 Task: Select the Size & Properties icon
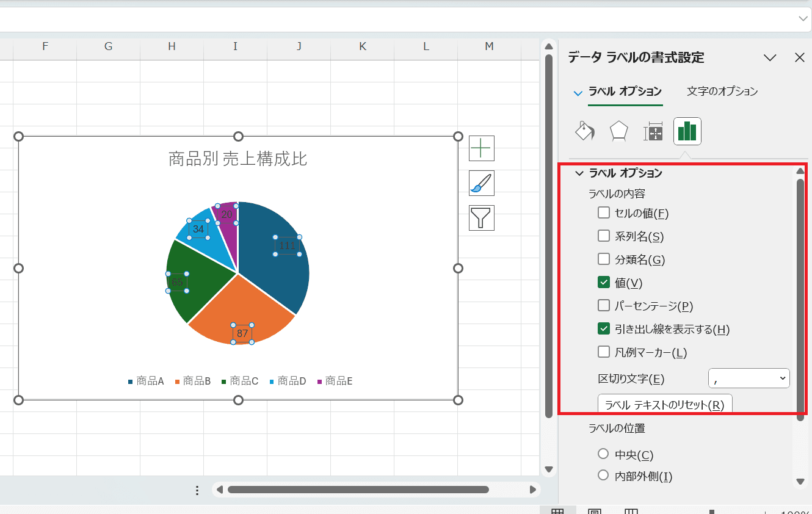(x=653, y=131)
